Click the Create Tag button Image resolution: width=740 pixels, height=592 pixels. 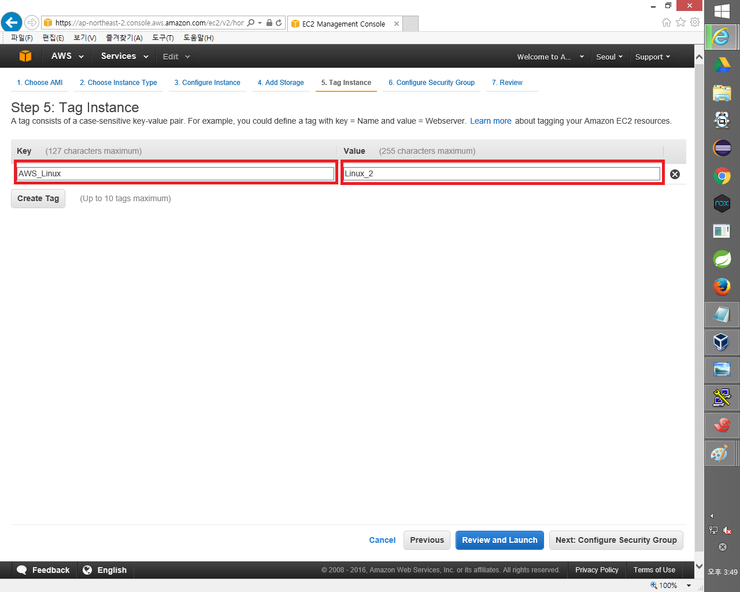(38, 198)
